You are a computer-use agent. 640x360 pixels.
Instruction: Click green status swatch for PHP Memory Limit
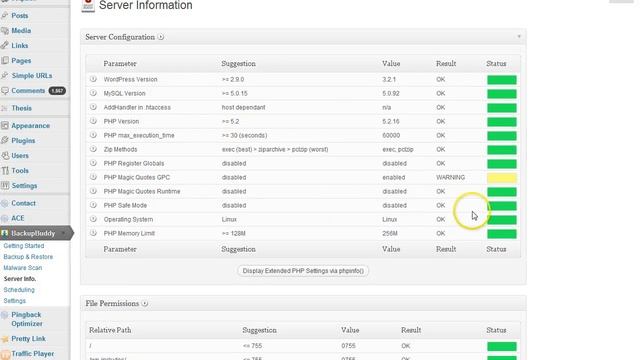click(x=502, y=233)
